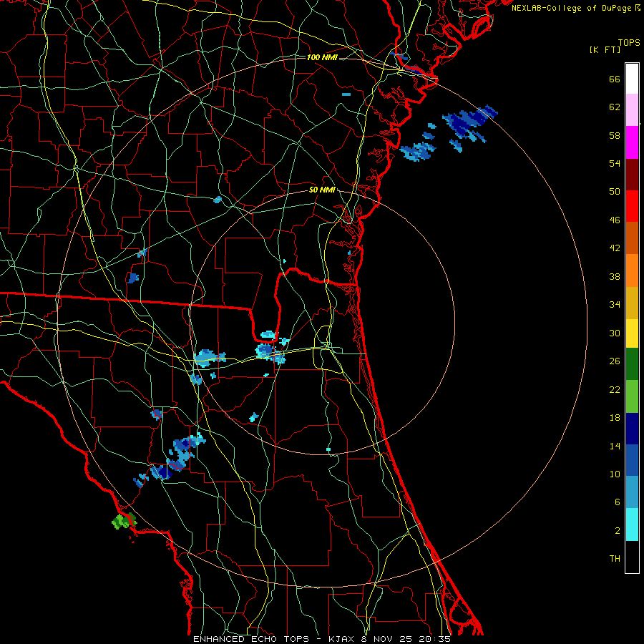Image resolution: width=644 pixels, height=644 pixels.
Task: Click legend value 54
Action: (615, 163)
